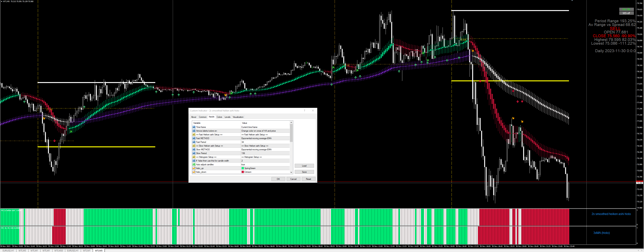
Task: Click the inputs list scroll-down arrow
Action: [x=291, y=172]
